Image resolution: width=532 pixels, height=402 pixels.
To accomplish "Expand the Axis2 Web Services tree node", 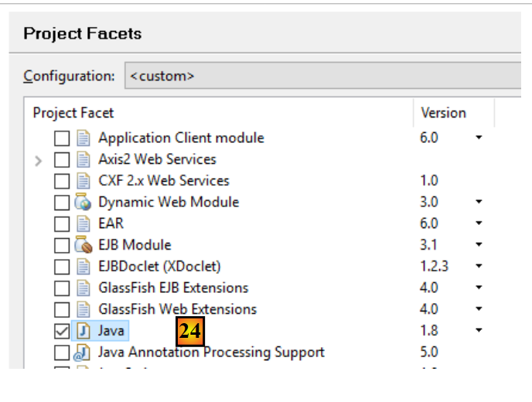I will point(39,160).
